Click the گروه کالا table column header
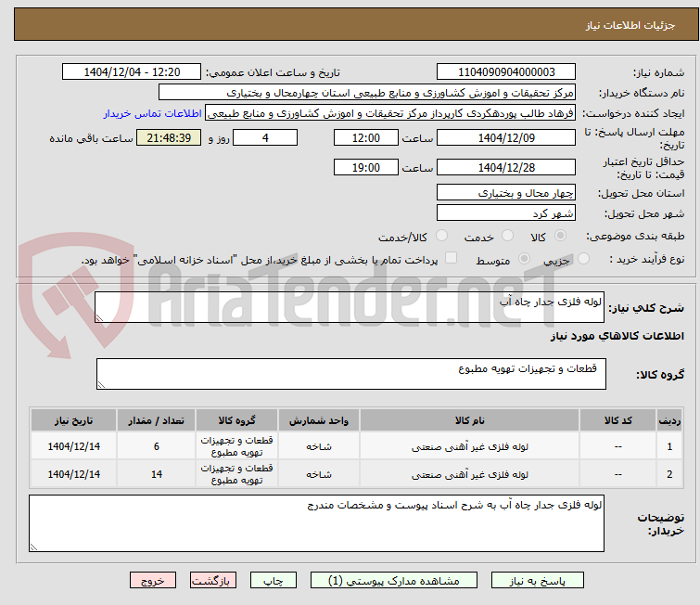 coord(236,420)
